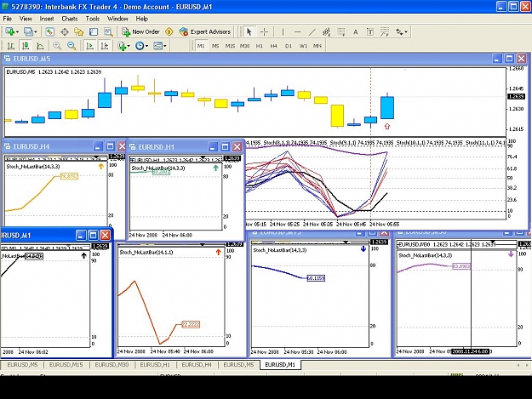Switch to the EURUSD,M30 chart tab
532x399 pixels.
[x=112, y=365]
